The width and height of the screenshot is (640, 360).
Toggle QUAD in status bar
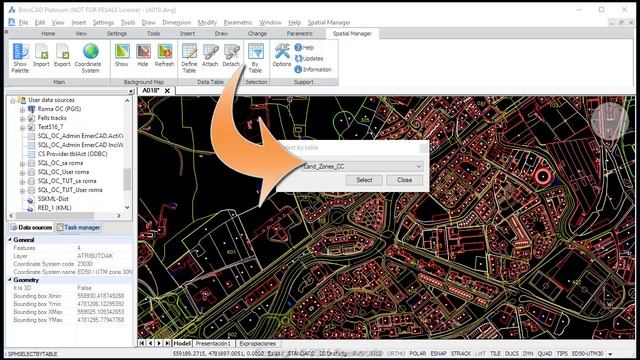click(x=545, y=353)
